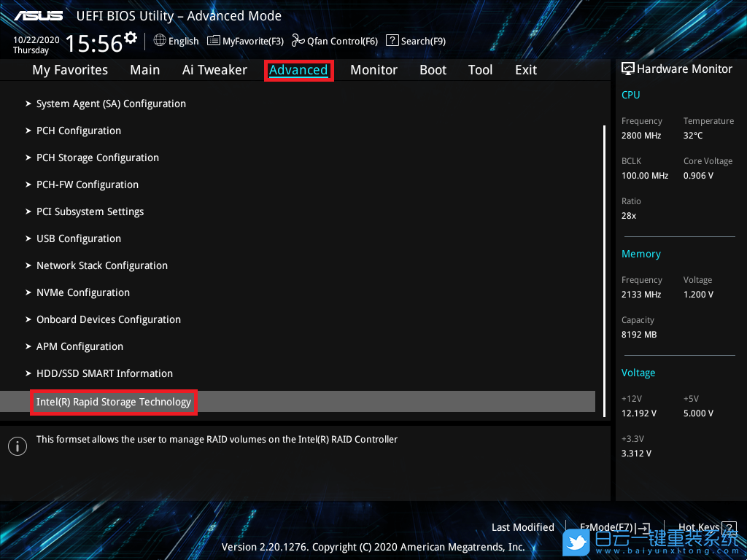Expand PCH Storage Configuration submenu
The width and height of the screenshot is (747, 560).
(97, 157)
